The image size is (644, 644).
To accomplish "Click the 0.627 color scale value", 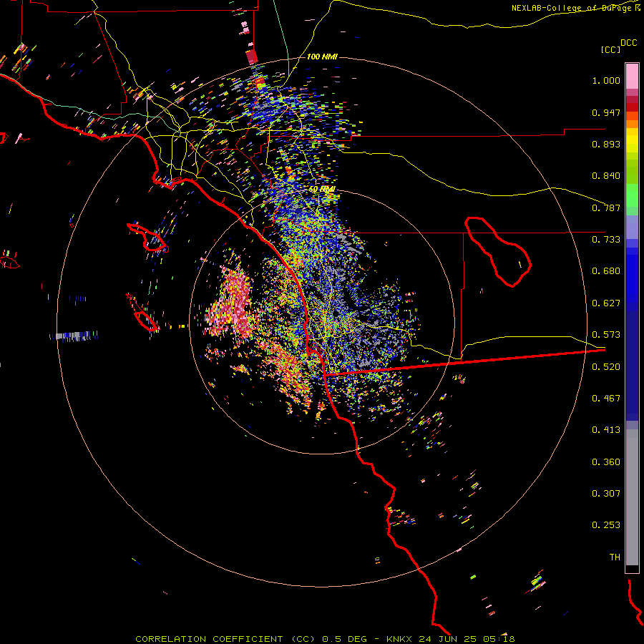I will (x=606, y=303).
